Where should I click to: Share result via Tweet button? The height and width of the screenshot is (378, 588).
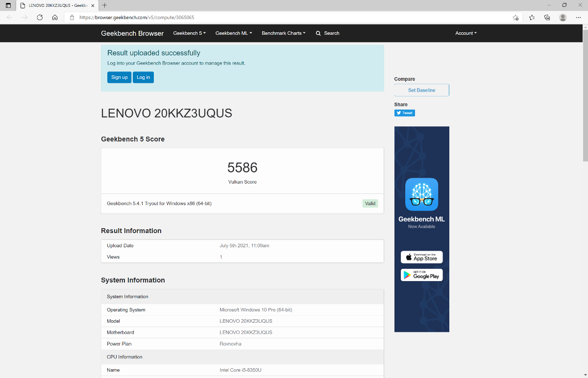[404, 113]
